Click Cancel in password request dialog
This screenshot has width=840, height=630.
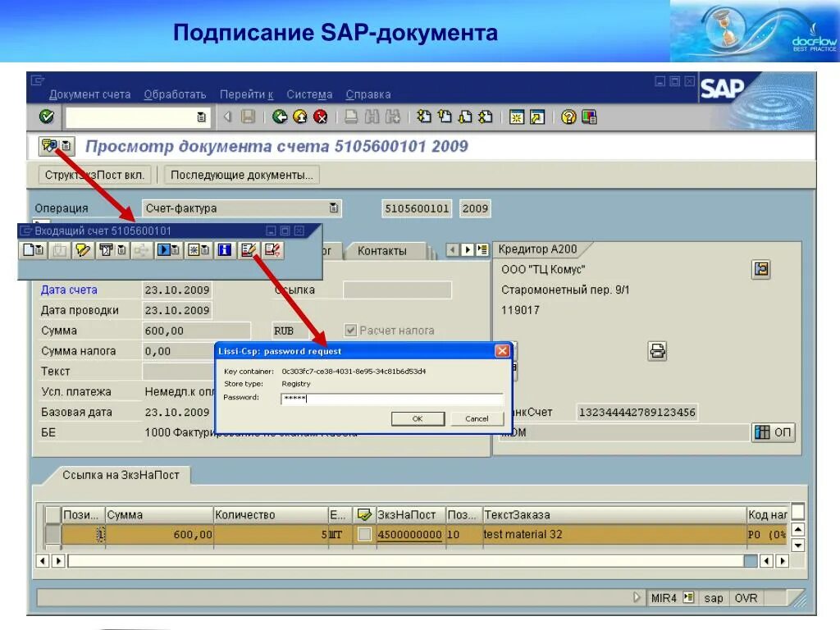click(477, 418)
